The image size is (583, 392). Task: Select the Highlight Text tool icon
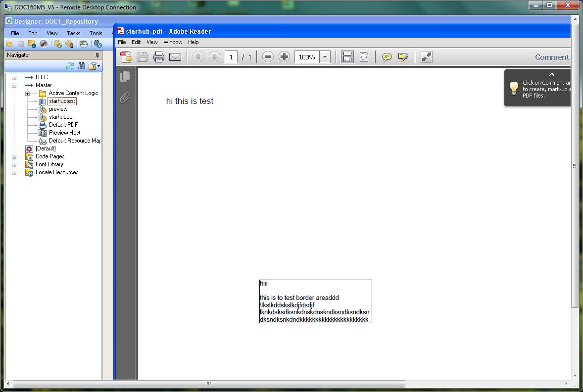[x=403, y=56]
